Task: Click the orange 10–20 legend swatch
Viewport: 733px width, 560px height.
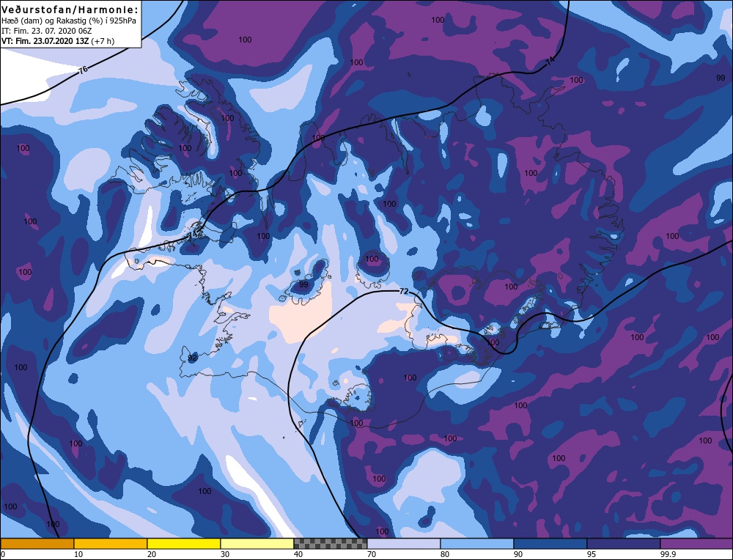Action: [x=111, y=543]
